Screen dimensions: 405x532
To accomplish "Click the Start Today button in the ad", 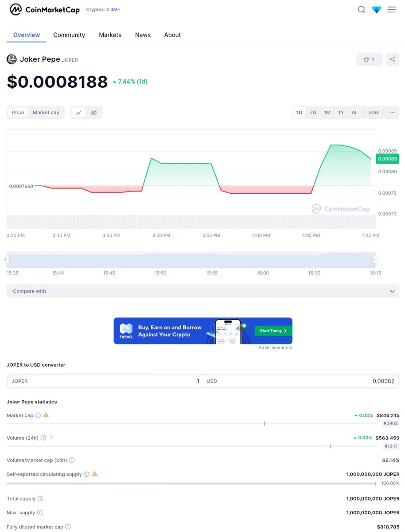I will click(x=273, y=330).
